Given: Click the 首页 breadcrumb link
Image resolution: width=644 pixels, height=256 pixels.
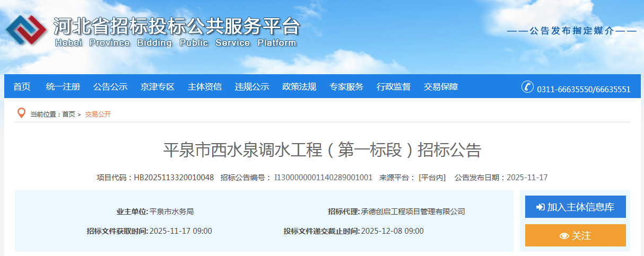Looking at the screenshot, I should (x=68, y=114).
